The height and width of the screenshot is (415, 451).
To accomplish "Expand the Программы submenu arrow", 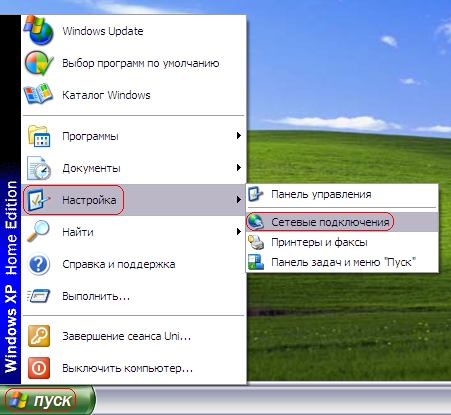I will pos(238,136).
